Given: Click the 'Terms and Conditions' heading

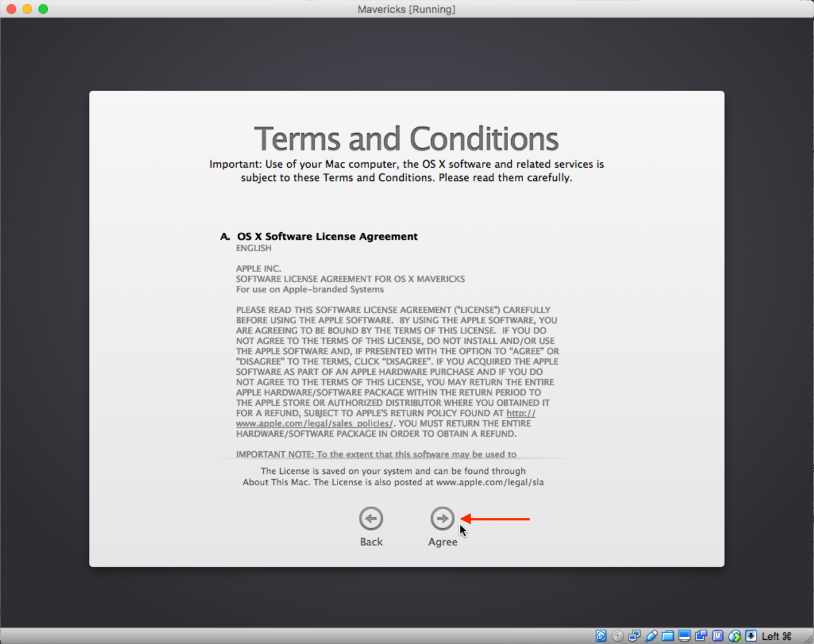Looking at the screenshot, I should point(407,138).
